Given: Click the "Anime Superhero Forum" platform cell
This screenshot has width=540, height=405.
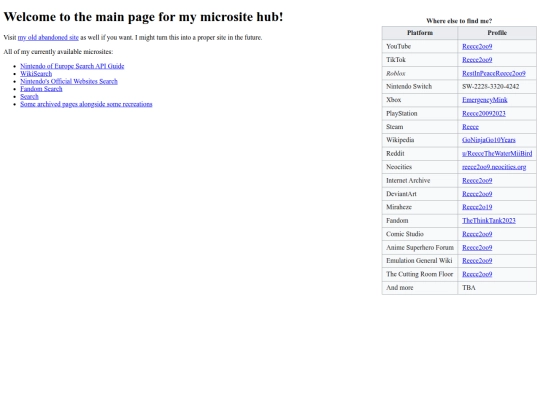Looking at the screenshot, I should point(420,247).
